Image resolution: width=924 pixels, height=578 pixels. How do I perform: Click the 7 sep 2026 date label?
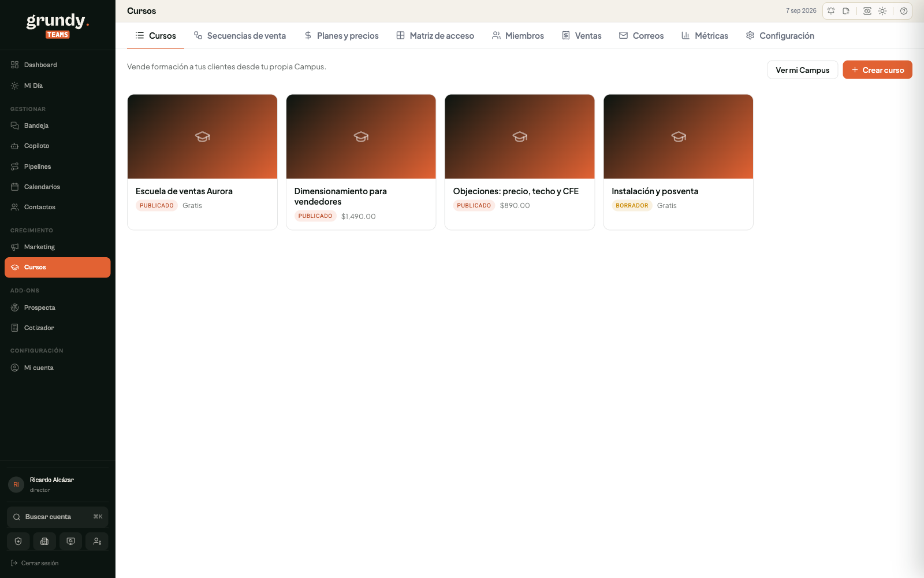click(801, 11)
